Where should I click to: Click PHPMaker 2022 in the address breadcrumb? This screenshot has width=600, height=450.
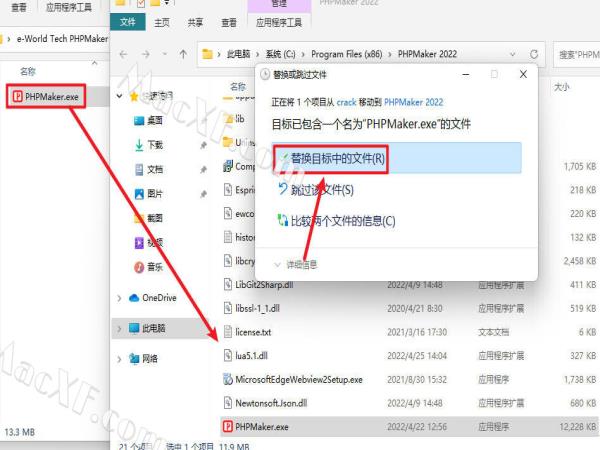[427, 54]
